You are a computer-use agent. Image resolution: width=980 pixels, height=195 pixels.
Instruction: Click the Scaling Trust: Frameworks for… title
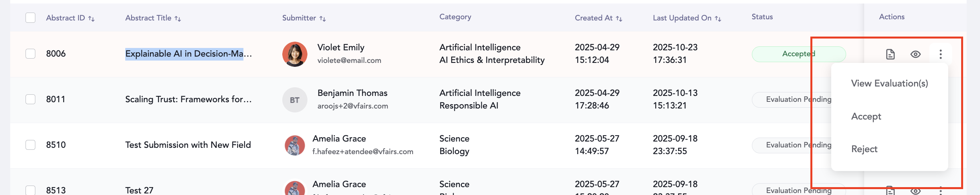point(188,99)
